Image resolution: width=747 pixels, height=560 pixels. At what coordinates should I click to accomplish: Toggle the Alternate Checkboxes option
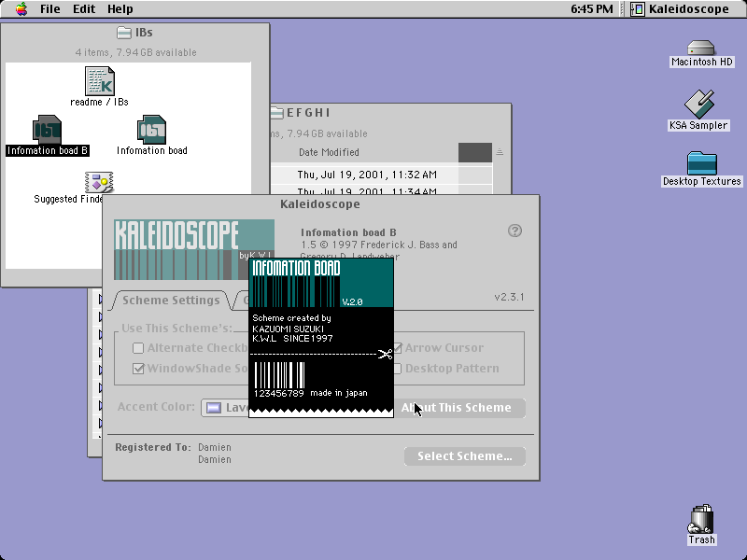click(138, 348)
